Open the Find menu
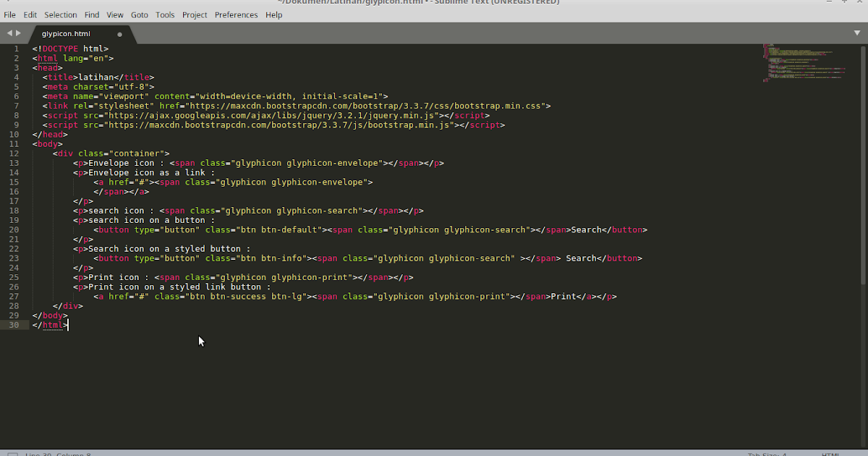Image resolution: width=868 pixels, height=456 pixels. click(92, 14)
